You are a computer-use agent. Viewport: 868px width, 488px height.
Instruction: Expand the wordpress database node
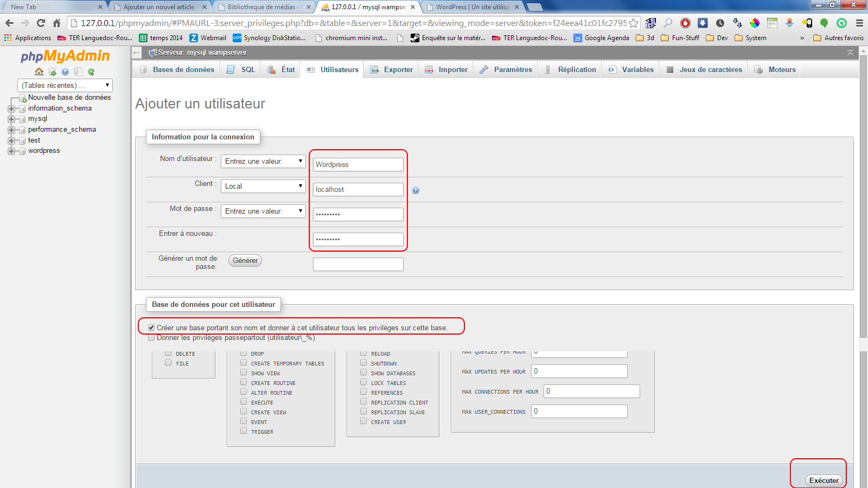click(x=11, y=151)
